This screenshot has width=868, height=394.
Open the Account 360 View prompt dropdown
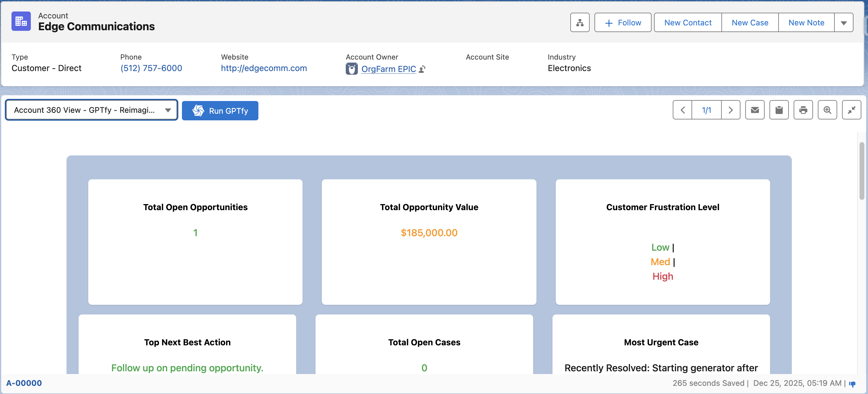[91, 110]
